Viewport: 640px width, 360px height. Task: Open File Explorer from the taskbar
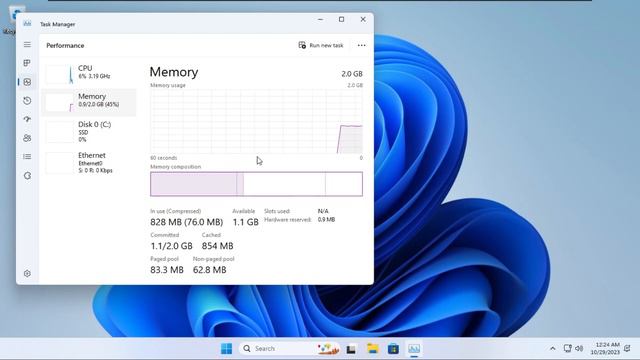pos(372,349)
